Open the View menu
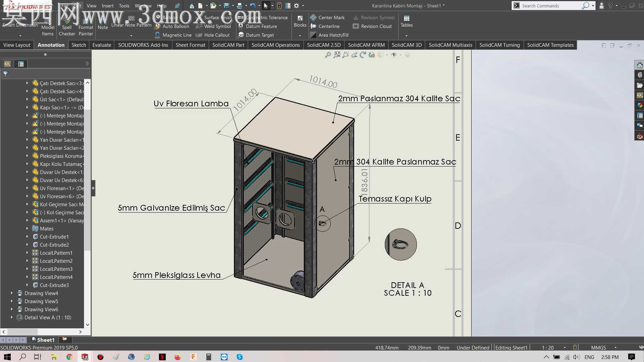The height and width of the screenshot is (362, 644). point(91,6)
